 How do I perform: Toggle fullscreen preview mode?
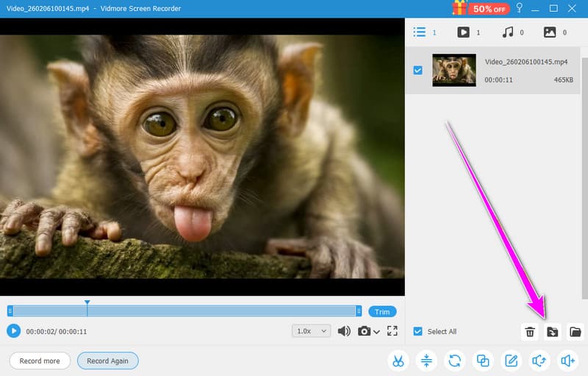[392, 331]
